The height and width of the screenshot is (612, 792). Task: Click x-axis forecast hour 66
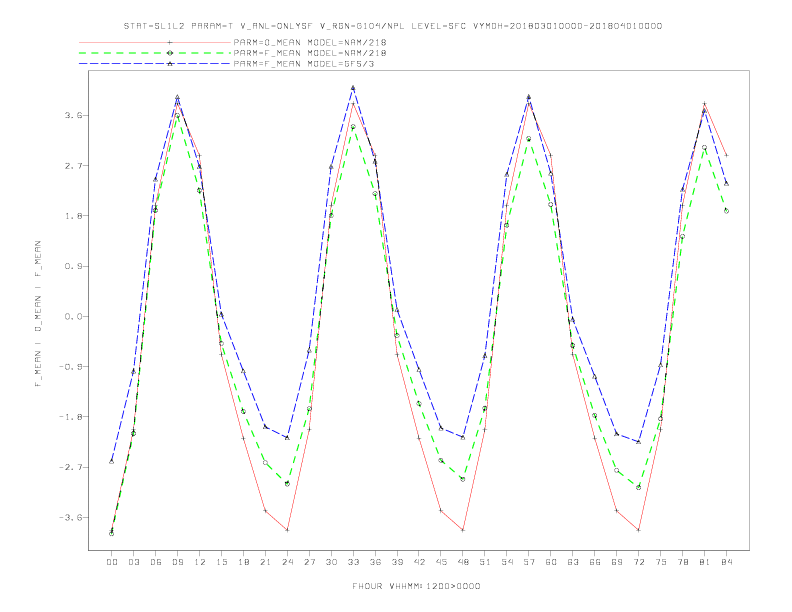tap(595, 562)
